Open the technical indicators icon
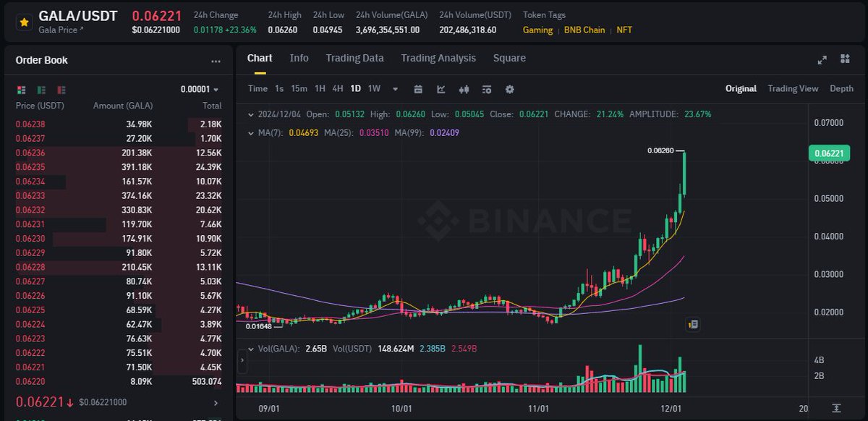This screenshot has width=868, height=421. [441, 90]
